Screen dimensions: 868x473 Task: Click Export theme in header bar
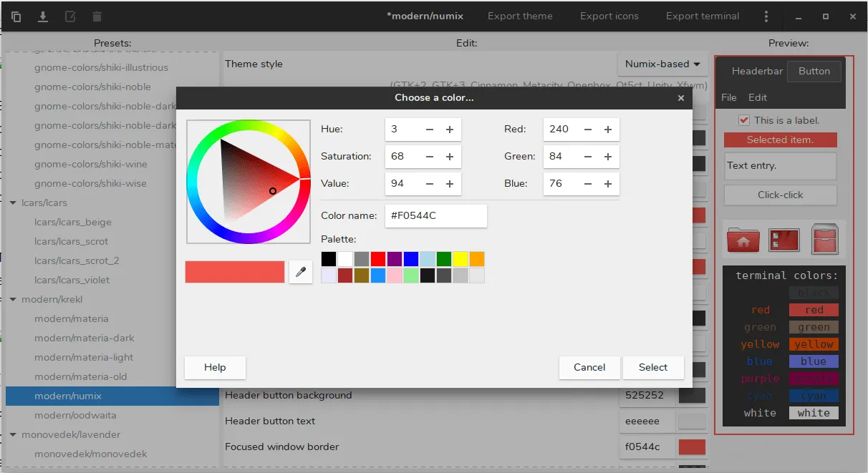520,16
